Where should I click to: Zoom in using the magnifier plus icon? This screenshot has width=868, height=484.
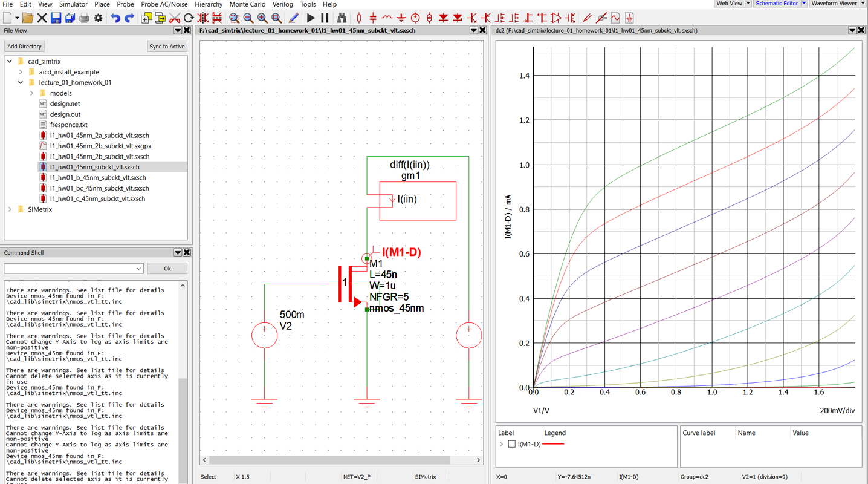click(x=262, y=18)
